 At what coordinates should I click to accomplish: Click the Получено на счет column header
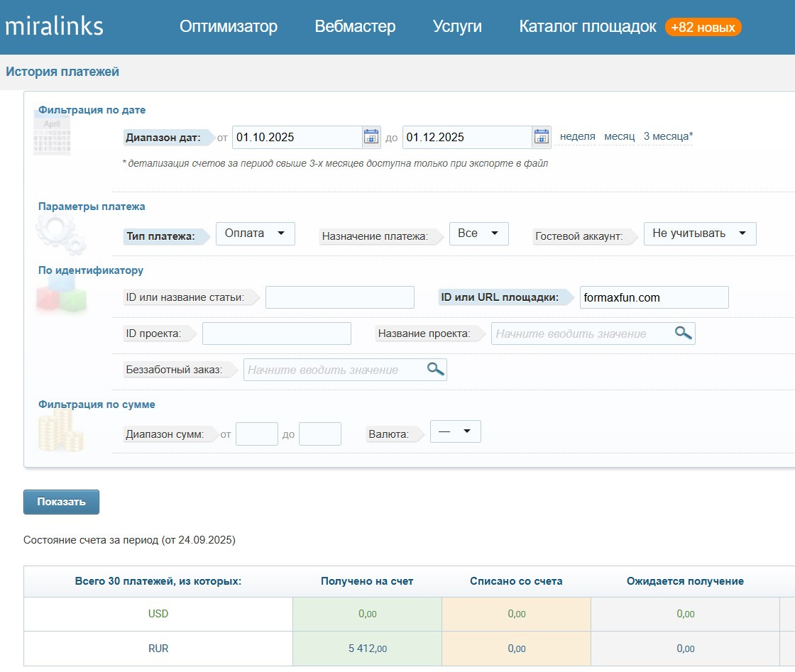click(x=367, y=581)
